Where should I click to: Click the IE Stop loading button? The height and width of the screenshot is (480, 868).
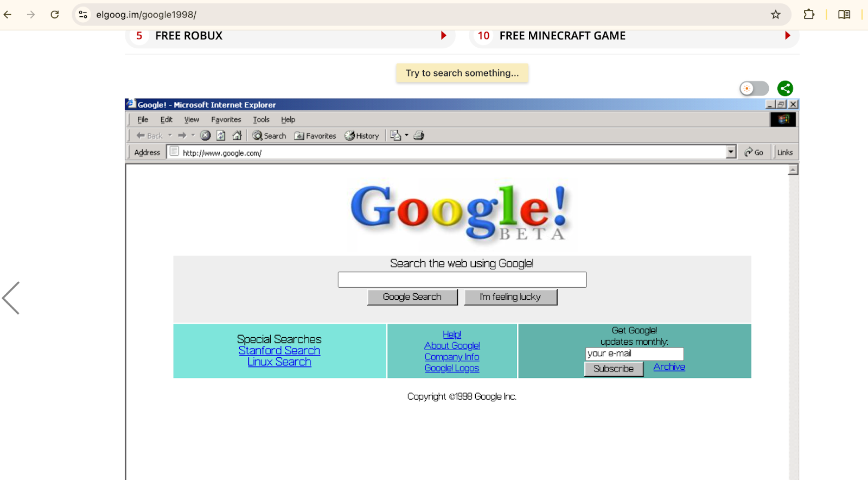pos(205,136)
